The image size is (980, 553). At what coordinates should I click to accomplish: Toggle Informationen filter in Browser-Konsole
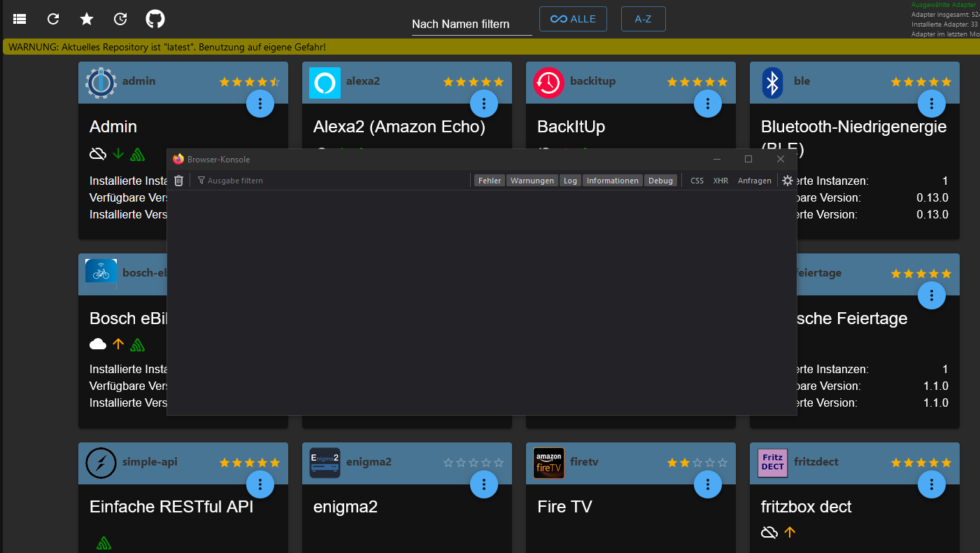tap(613, 181)
